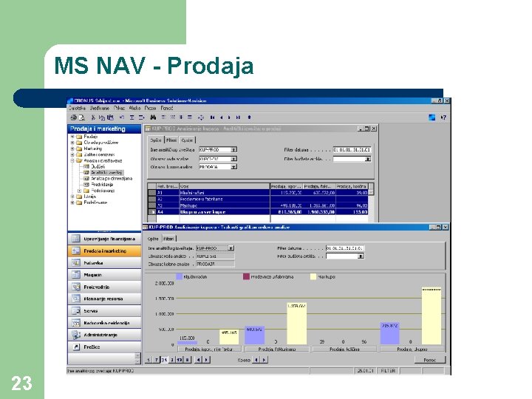
Task: Open KUP-PROD dropdown in chart window
Action: pos(231,248)
